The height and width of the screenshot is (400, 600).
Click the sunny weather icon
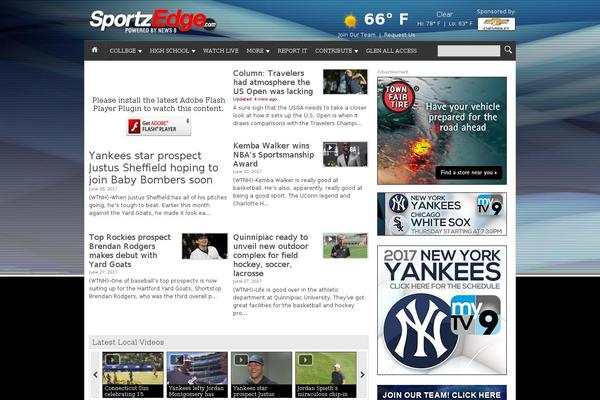click(350, 21)
